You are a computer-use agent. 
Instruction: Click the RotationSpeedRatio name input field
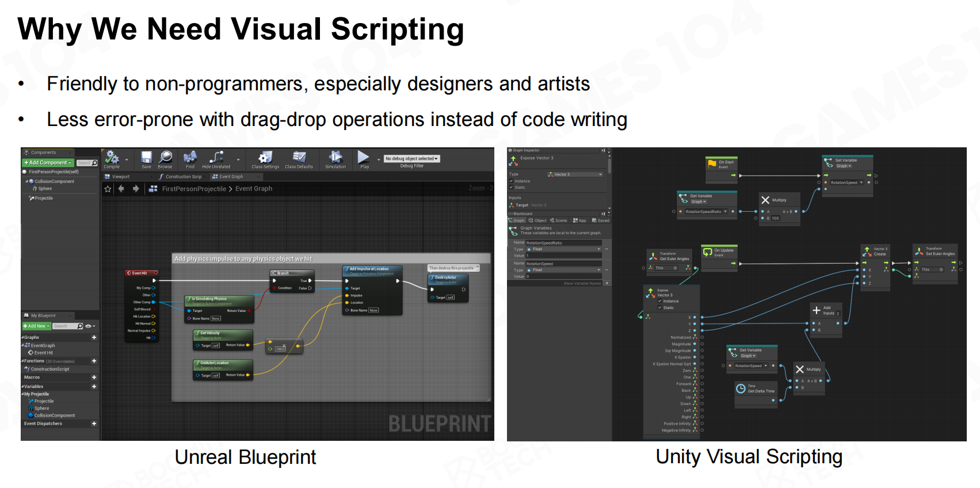(x=563, y=243)
